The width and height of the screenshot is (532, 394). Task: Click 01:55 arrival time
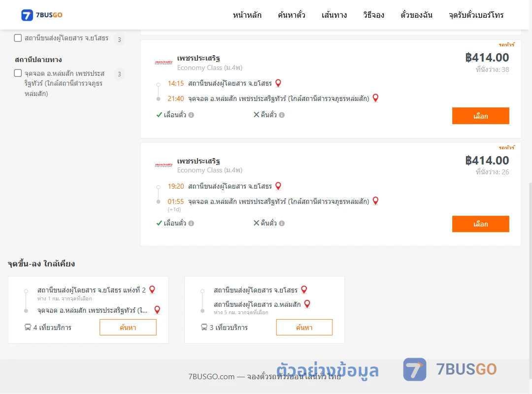(176, 201)
